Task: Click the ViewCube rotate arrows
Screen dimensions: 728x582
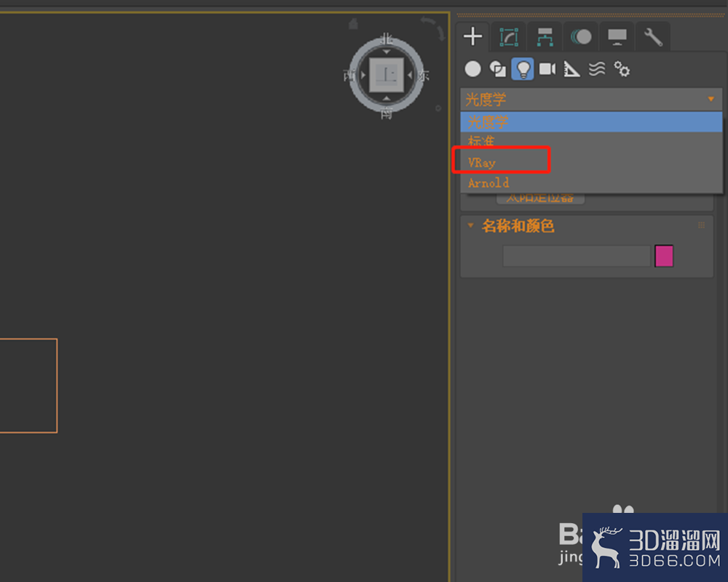Action: click(432, 28)
